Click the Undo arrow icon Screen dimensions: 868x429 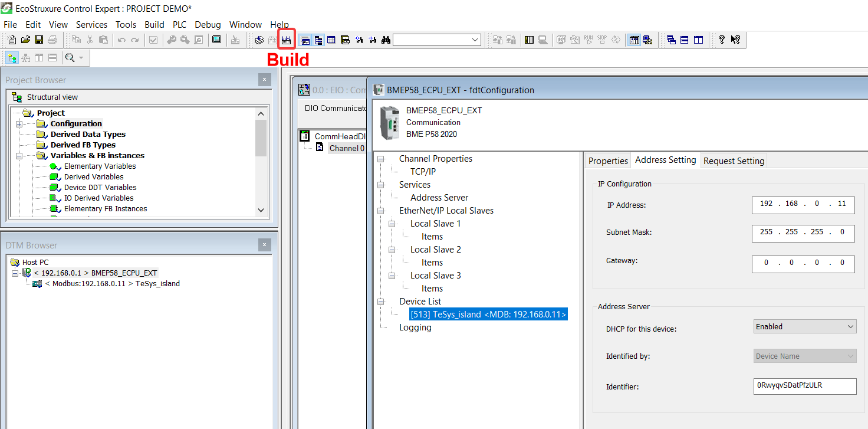(121, 40)
